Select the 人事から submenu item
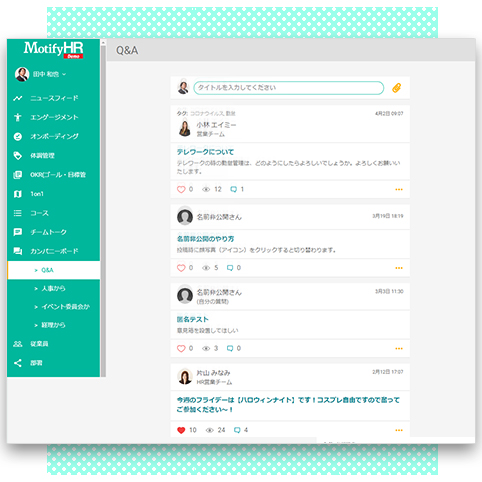482x482 pixels. pos(53,288)
